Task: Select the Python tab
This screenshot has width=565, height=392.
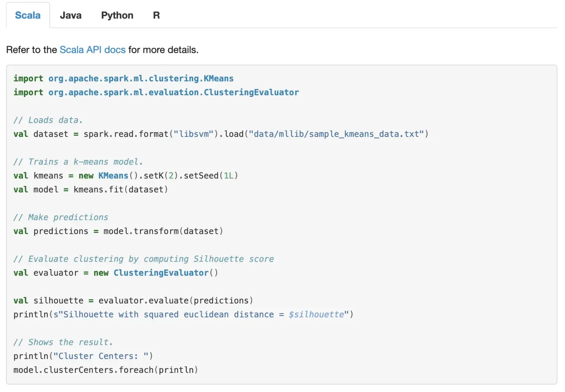Action: [117, 15]
